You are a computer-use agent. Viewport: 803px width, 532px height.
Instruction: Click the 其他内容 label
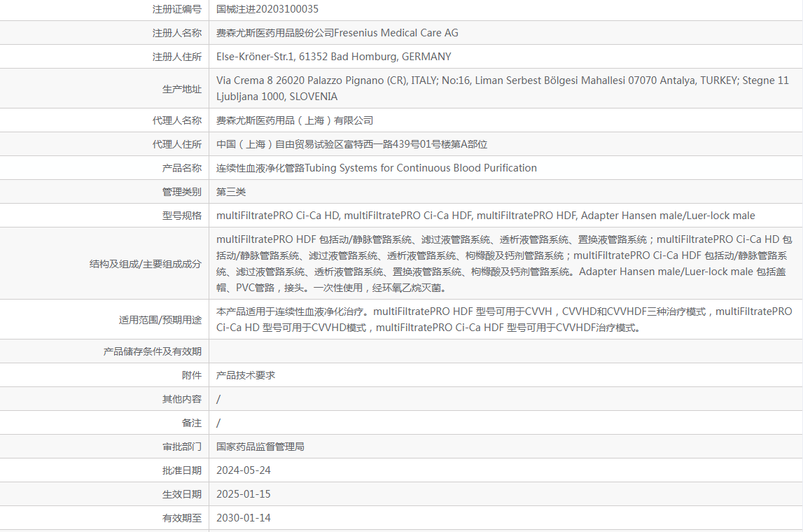(182, 400)
